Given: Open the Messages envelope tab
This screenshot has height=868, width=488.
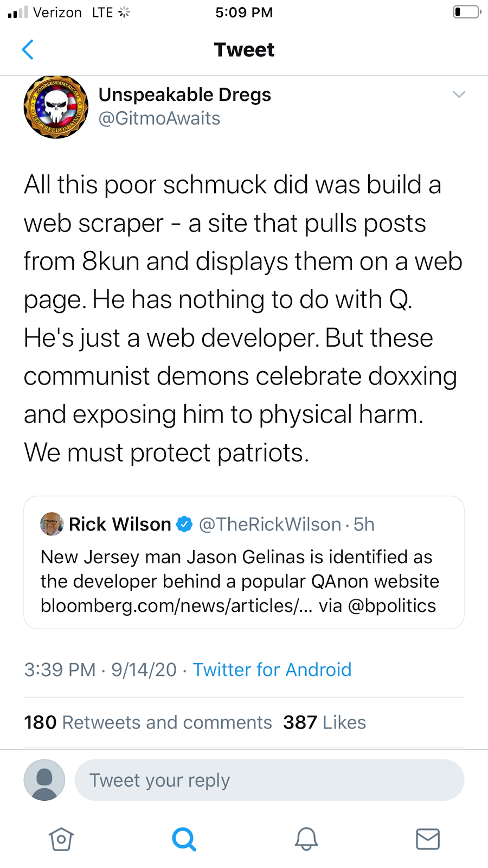Looking at the screenshot, I should tap(428, 839).
